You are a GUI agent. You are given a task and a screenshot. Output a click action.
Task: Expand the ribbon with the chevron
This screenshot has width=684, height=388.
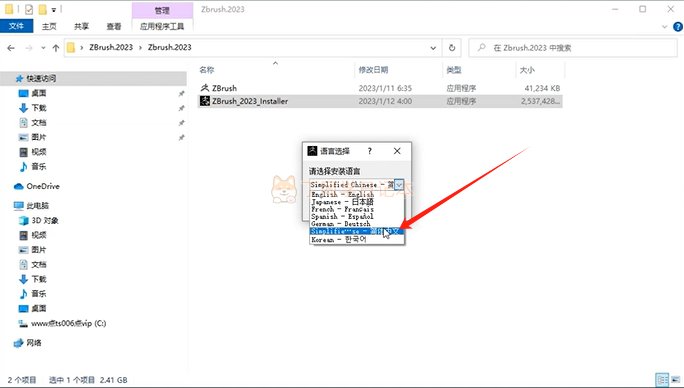click(664, 27)
